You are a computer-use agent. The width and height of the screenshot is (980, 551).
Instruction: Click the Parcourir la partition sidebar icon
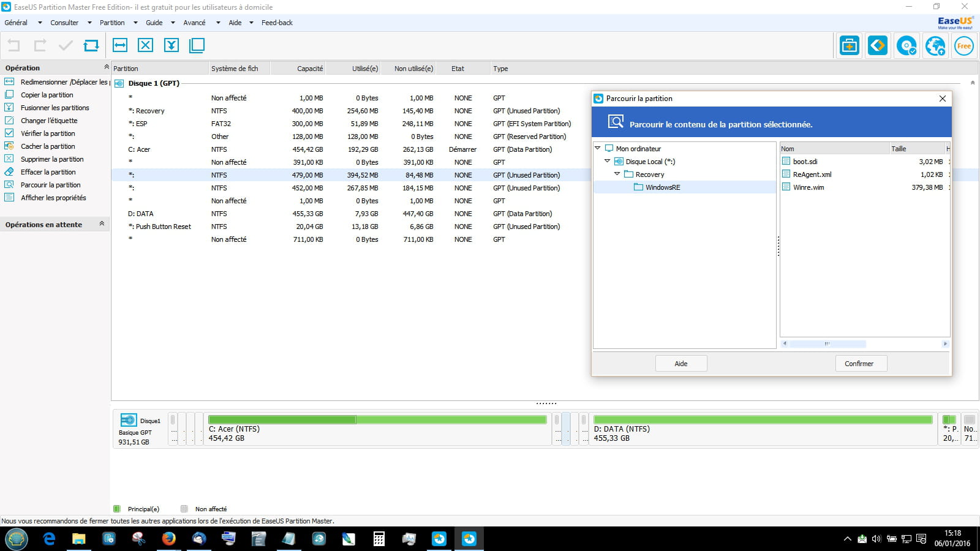(x=9, y=185)
